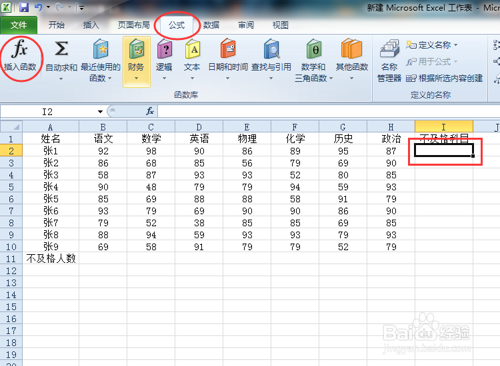The width and height of the screenshot is (500, 366).
Task: Select 张3's 语文 score 58
Action: click(x=103, y=175)
